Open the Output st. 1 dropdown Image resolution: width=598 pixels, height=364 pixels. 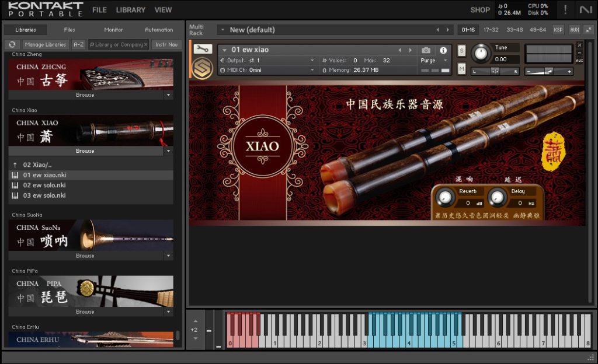(312, 61)
